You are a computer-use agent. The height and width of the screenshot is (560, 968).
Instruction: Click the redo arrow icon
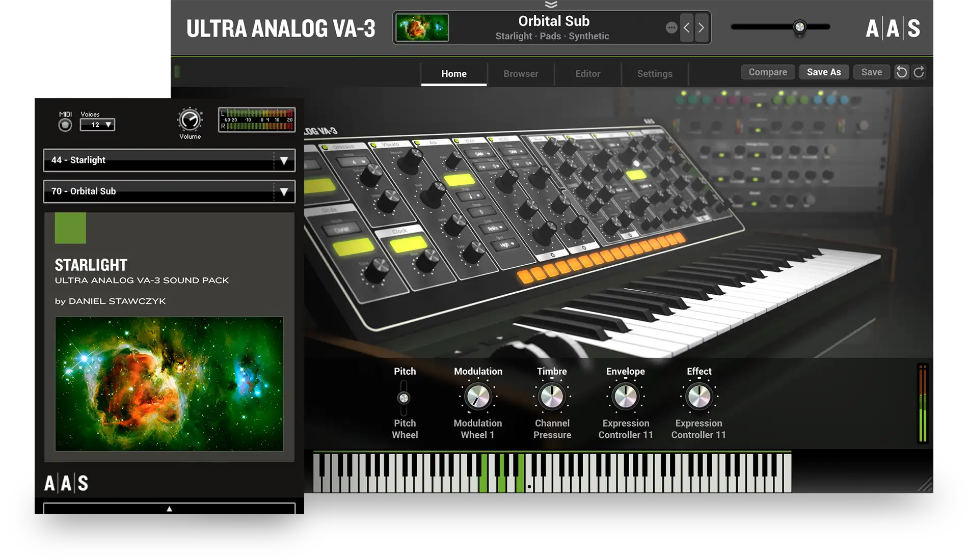919,72
